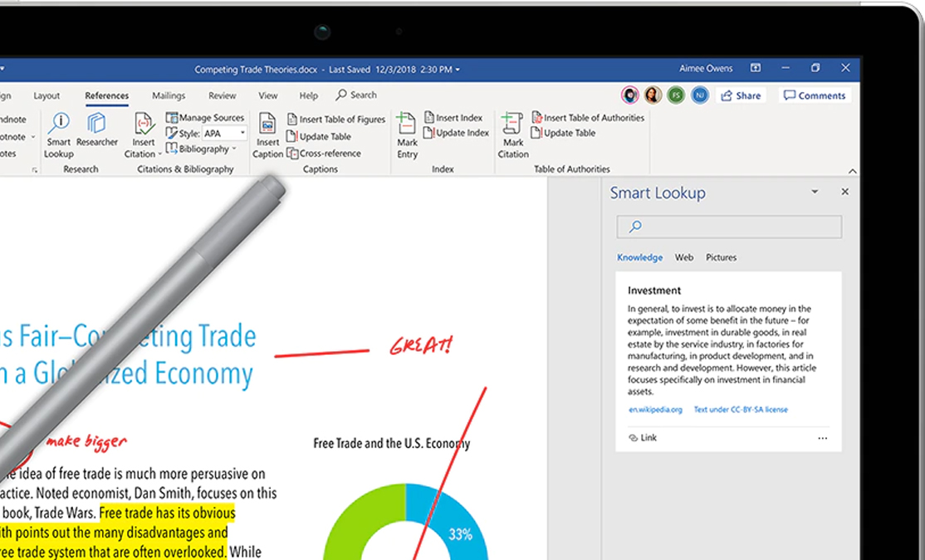Open the Review tab

[222, 95]
